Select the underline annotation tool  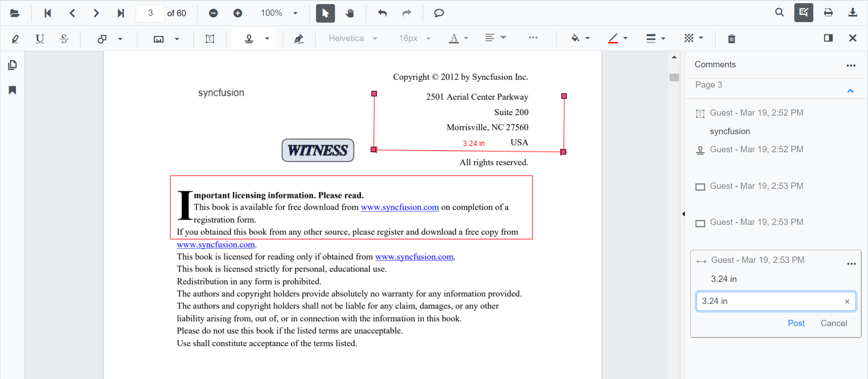coord(40,39)
